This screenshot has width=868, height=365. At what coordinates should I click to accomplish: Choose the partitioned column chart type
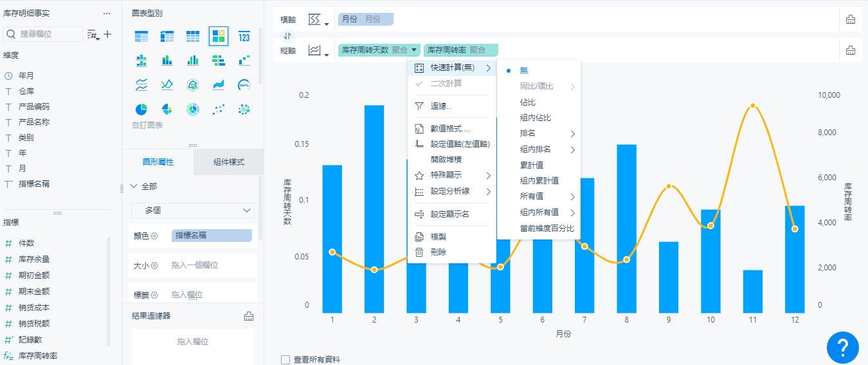(141, 61)
